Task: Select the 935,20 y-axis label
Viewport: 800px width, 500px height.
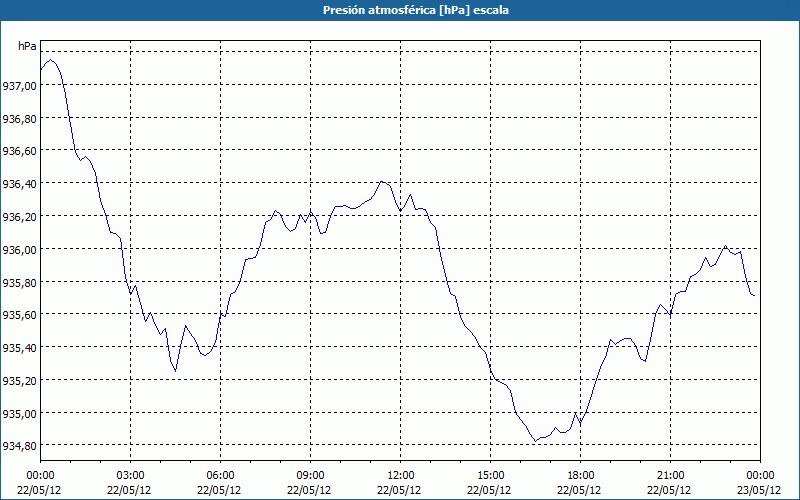Action: click(20, 381)
